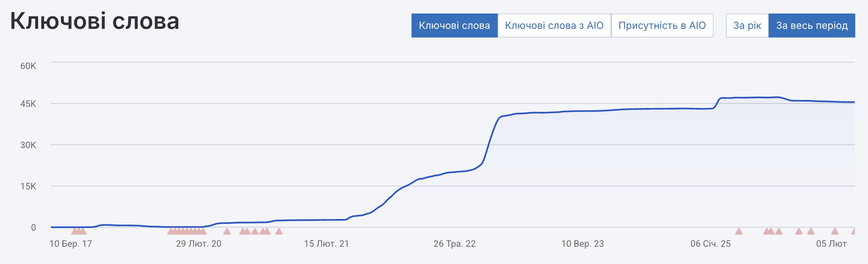Viewport: 868px width, 264px height.
Task: Click the half-cut triangle at the chart's right edge
Action: 853,231
